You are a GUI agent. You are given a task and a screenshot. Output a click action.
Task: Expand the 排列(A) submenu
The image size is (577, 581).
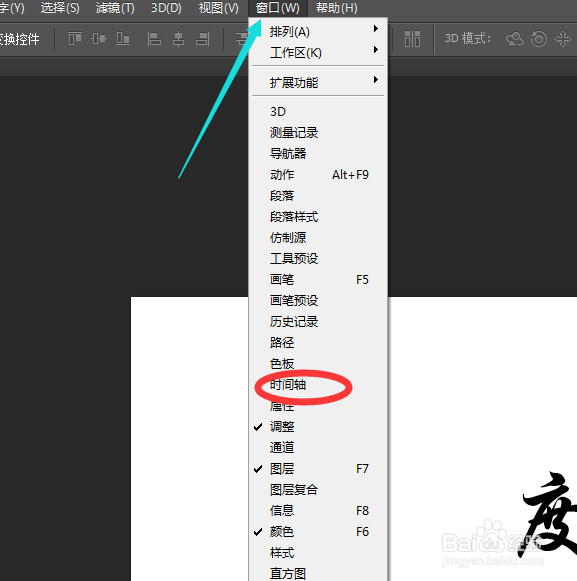coord(318,31)
